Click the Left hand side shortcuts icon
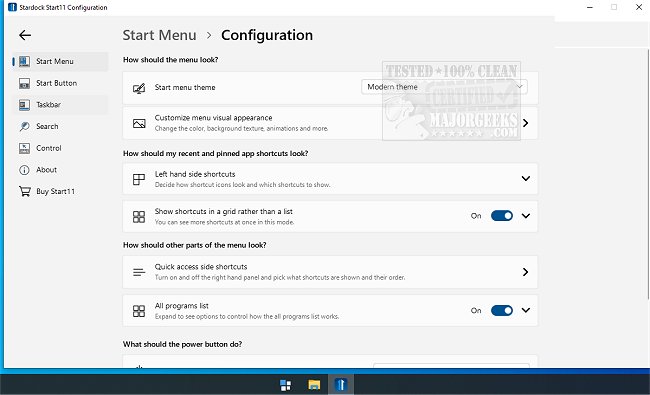Screen dimensions: 650x395 coord(139,179)
